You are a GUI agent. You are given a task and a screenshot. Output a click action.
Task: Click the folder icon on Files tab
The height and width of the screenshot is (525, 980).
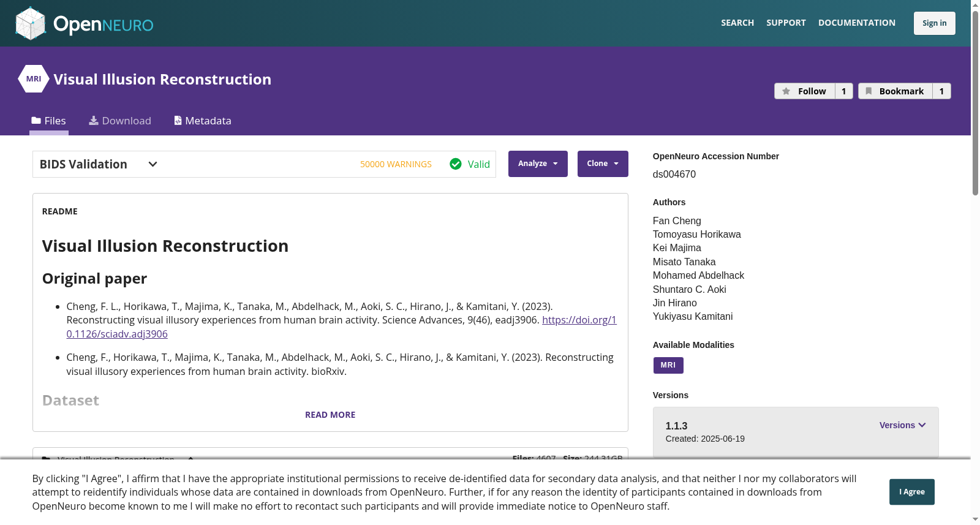pos(36,121)
